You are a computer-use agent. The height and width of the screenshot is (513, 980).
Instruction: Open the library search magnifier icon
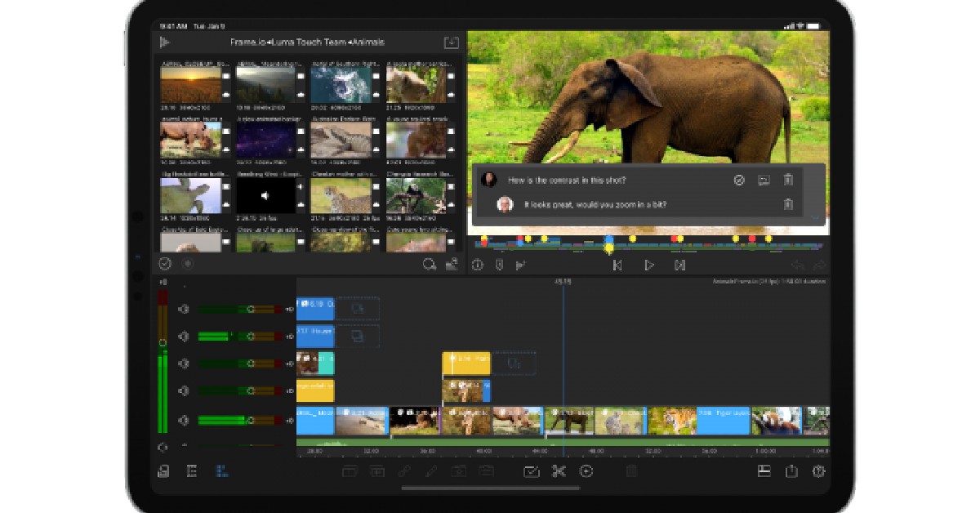[430, 264]
